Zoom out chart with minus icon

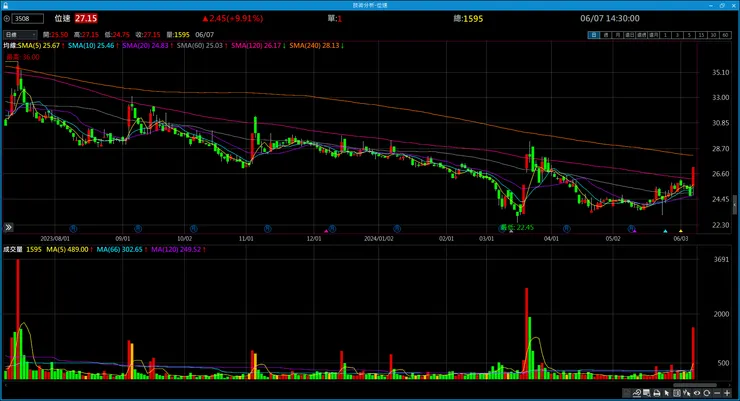[x=717, y=393]
